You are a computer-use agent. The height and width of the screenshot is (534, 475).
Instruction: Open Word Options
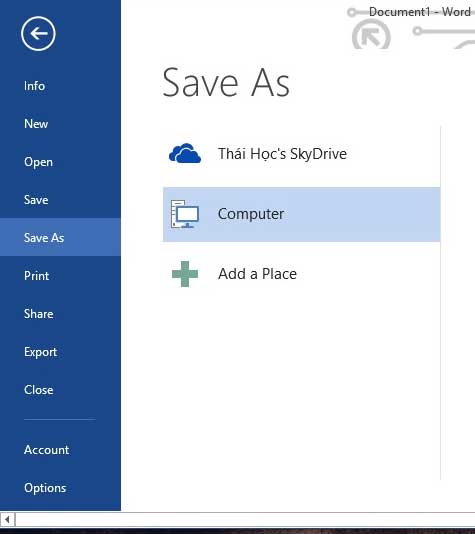tap(45, 488)
